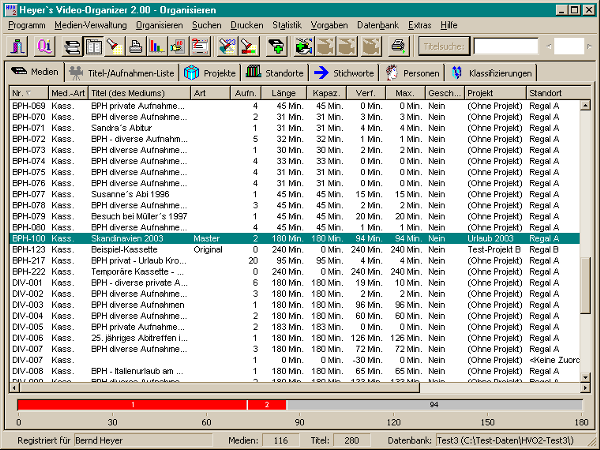The image size is (600, 450).
Task: Click the Qi quick info icon
Action: (43, 46)
